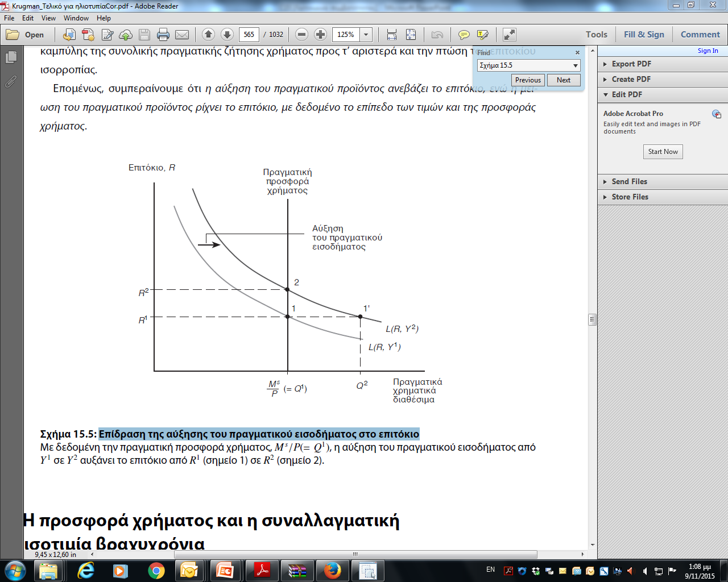Image resolution: width=728 pixels, height=582 pixels.
Task: Close the Find box
Action: coord(577,52)
